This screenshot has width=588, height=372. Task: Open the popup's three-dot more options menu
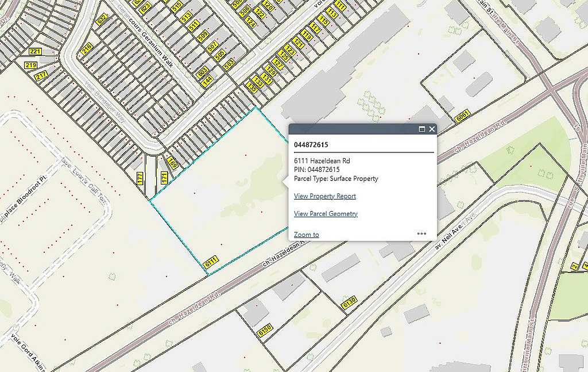421,234
